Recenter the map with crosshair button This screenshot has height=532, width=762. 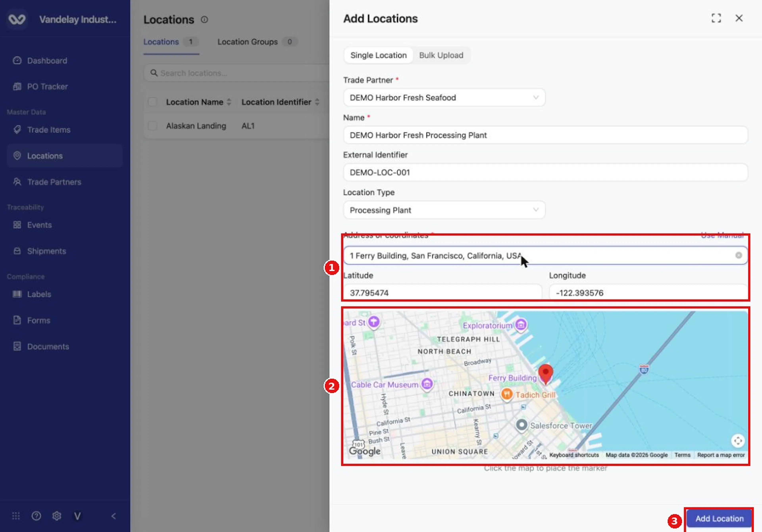738,441
